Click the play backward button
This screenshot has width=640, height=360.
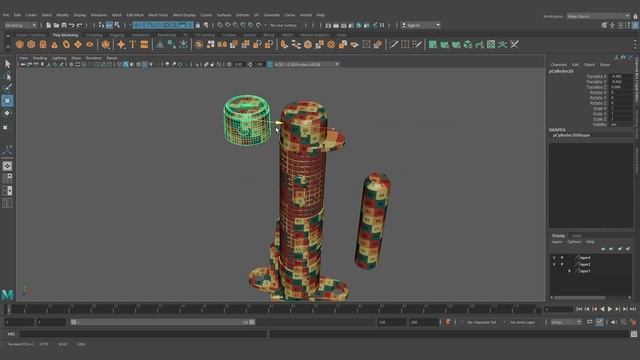602,309
